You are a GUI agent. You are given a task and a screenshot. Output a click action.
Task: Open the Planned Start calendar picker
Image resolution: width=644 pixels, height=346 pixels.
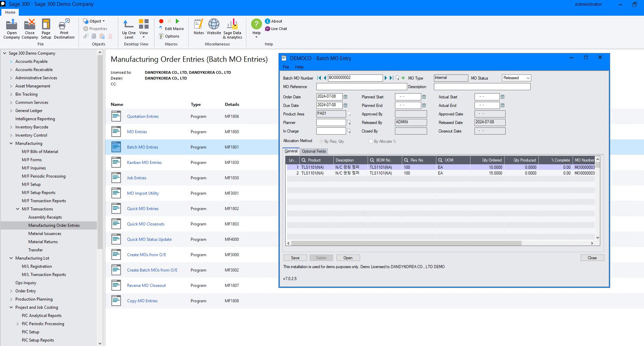tap(424, 97)
